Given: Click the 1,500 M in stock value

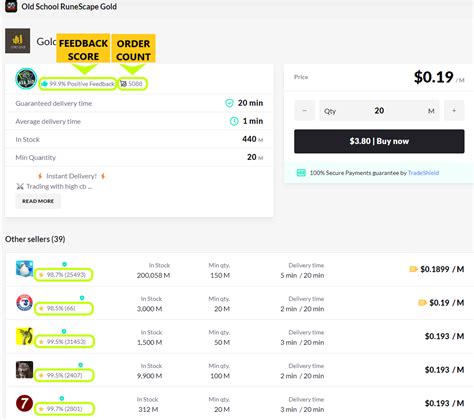Looking at the screenshot, I should pyautogui.click(x=149, y=342).
